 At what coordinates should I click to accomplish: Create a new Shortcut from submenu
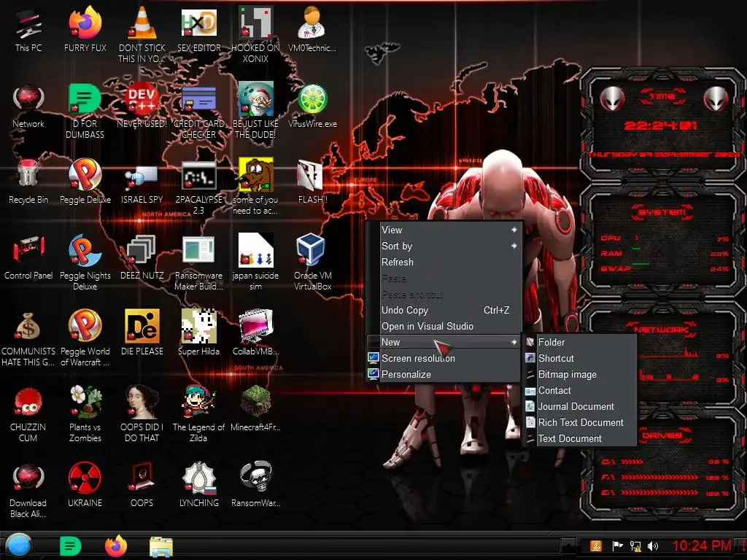pyautogui.click(x=580, y=359)
